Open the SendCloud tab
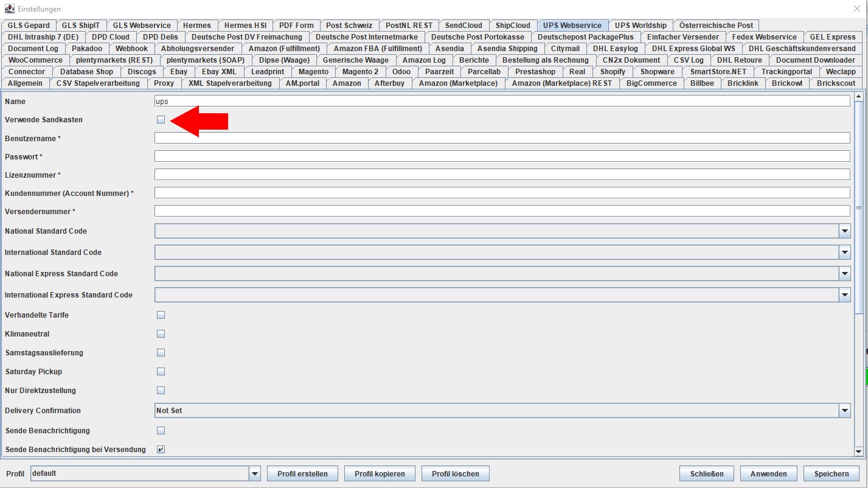 (x=464, y=26)
